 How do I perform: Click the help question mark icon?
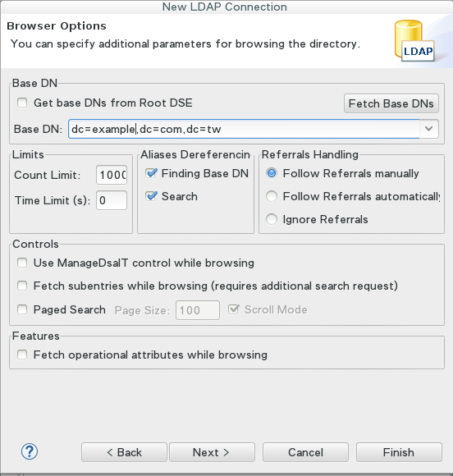click(x=30, y=451)
